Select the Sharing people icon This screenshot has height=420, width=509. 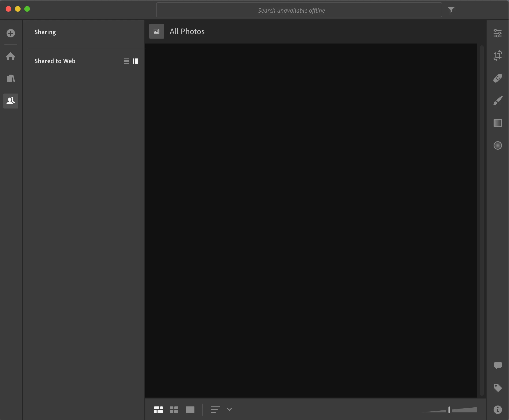point(11,101)
